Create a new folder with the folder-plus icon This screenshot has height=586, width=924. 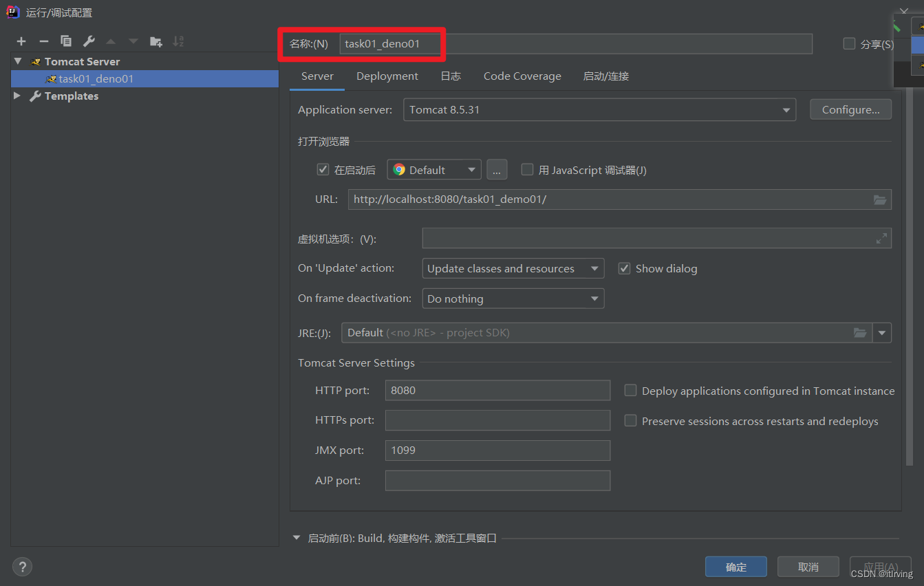[x=156, y=41]
